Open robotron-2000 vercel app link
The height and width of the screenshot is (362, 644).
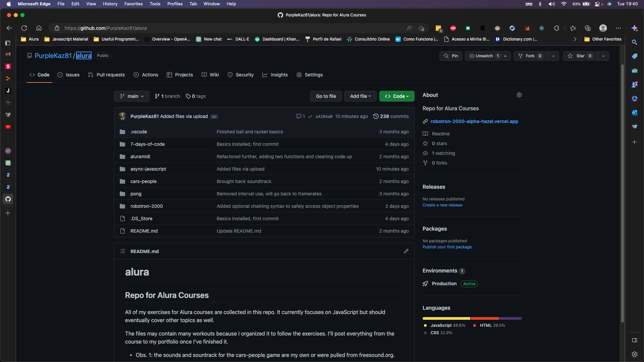tap(474, 121)
